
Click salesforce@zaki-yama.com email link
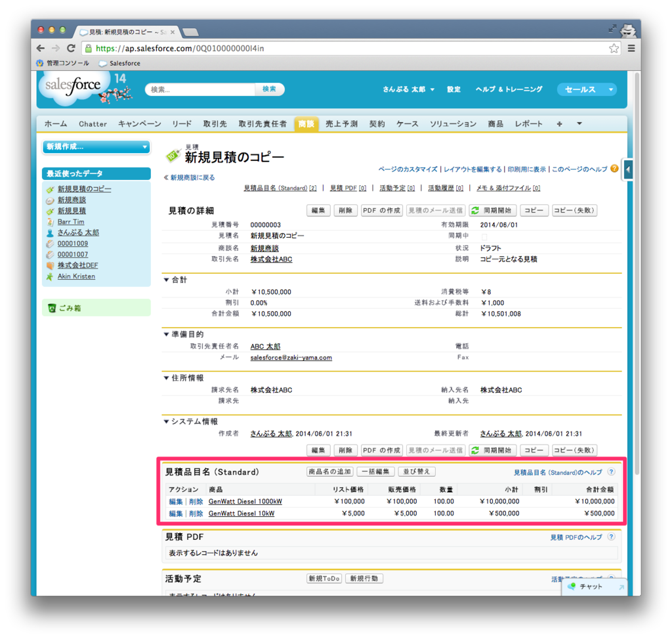pyautogui.click(x=291, y=357)
